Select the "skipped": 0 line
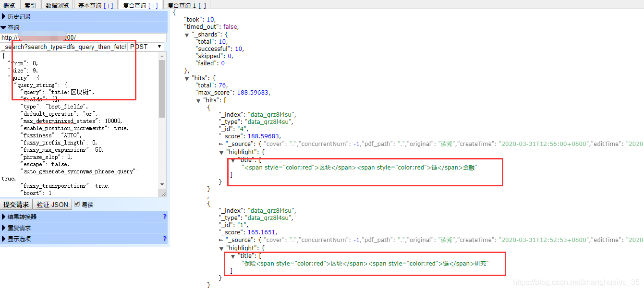Screen dimensions: 644x291 click(x=214, y=56)
